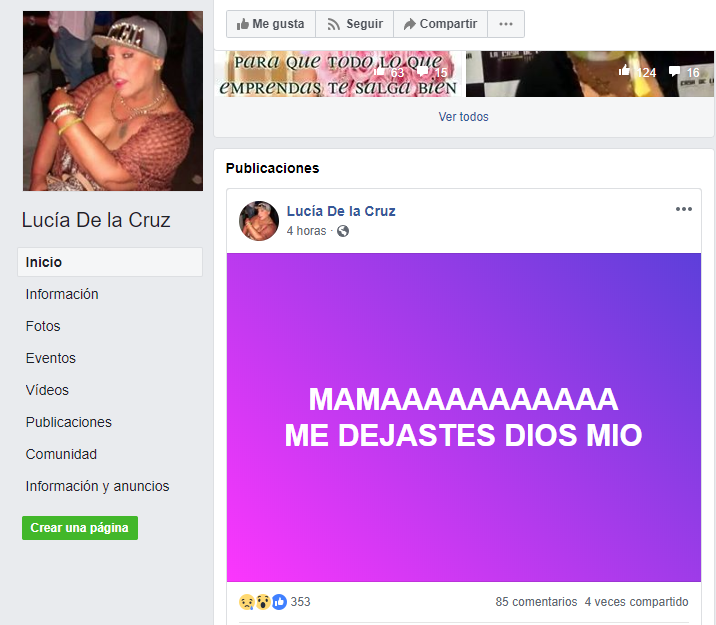
Task: Open the page's three-dot options button
Action: tap(506, 24)
